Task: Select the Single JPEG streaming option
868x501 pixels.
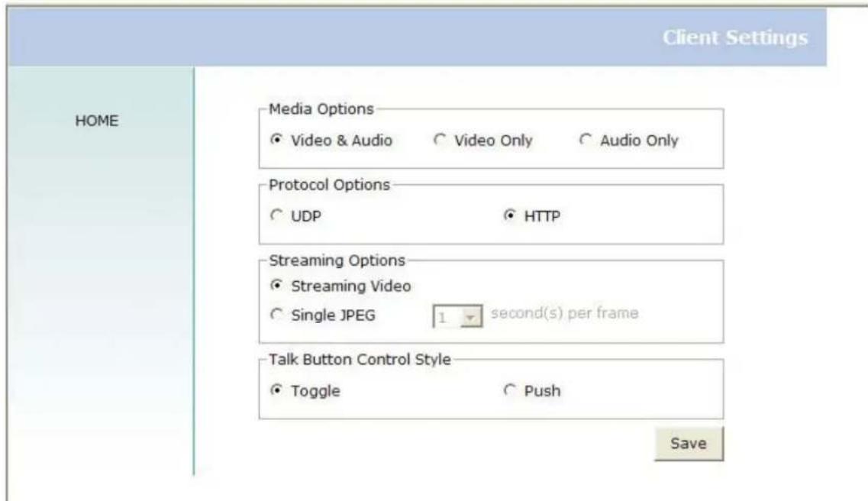Action: coord(276,315)
